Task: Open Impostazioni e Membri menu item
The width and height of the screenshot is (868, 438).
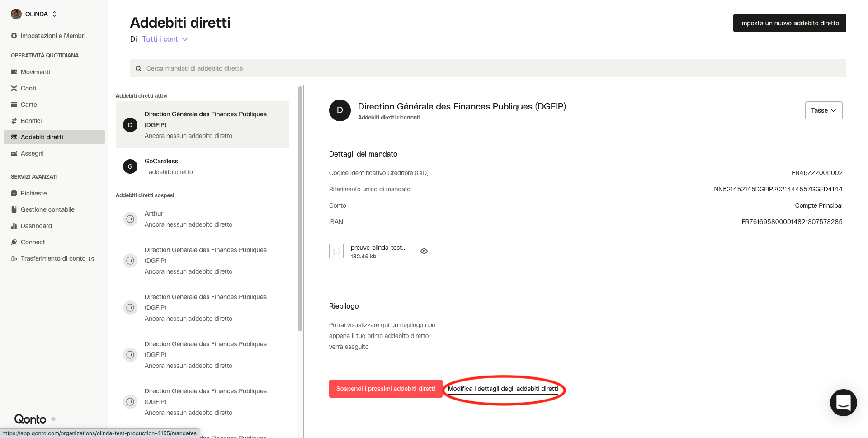Action: point(53,36)
